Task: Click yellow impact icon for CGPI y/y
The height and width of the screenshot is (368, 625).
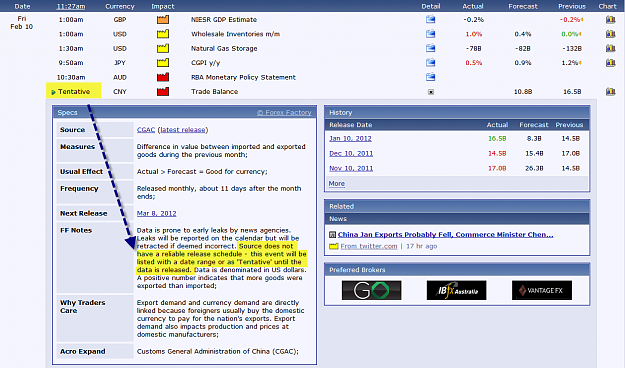Action: tap(163, 63)
